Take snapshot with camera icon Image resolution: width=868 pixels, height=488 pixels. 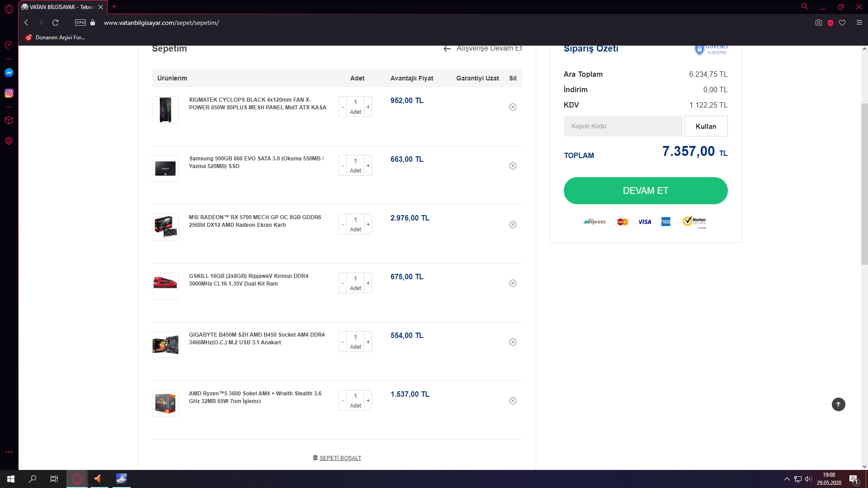(x=818, y=23)
